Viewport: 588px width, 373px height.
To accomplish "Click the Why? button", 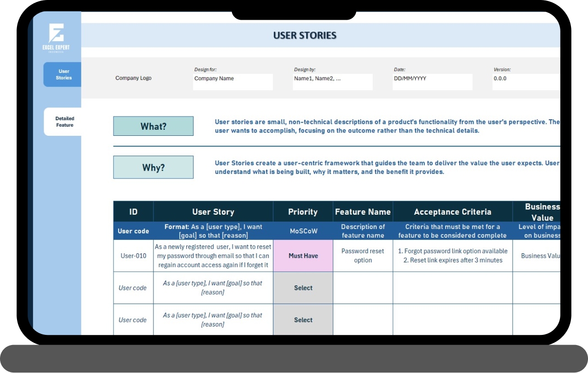I will point(153,167).
